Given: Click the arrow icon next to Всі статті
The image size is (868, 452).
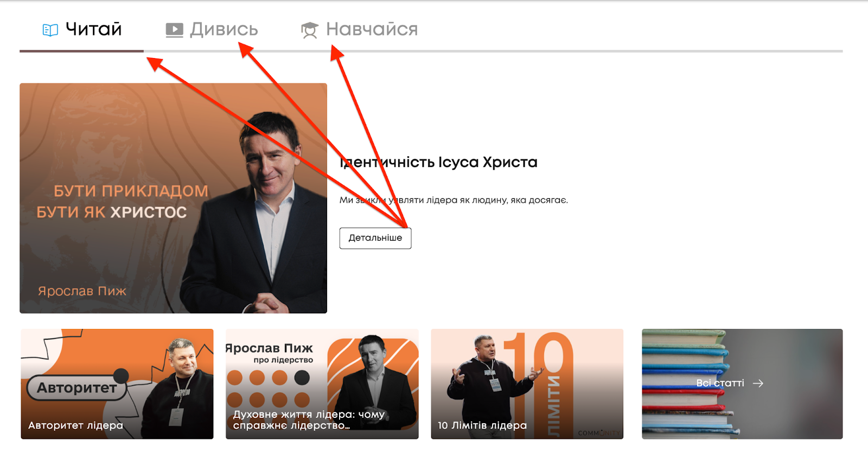Looking at the screenshot, I should tap(758, 383).
